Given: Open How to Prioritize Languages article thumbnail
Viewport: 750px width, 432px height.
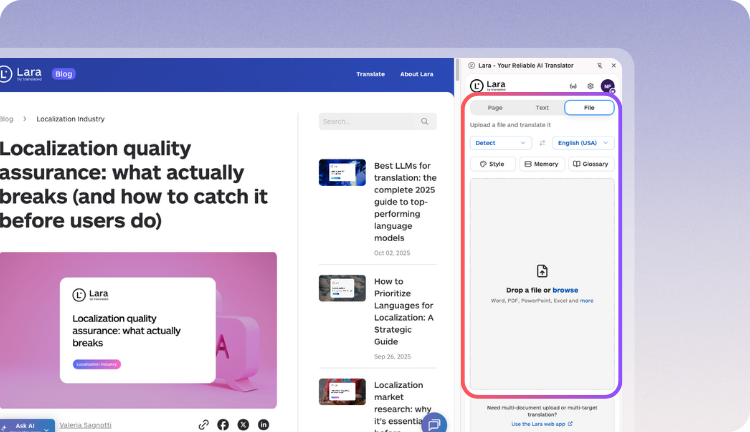Looking at the screenshot, I should (x=342, y=288).
